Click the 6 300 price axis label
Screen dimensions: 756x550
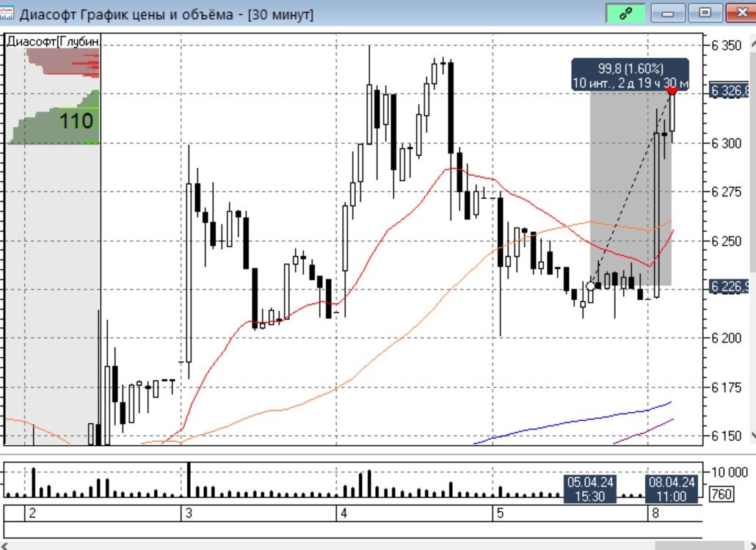tap(727, 144)
